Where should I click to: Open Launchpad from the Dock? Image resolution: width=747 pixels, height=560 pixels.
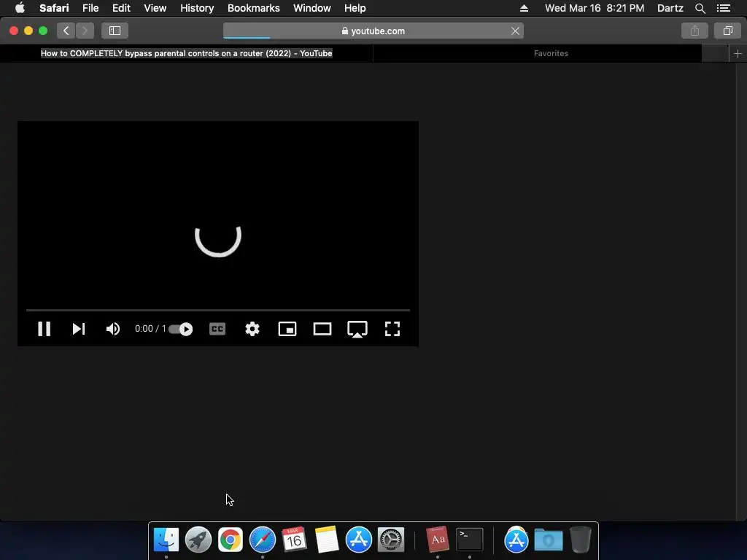tap(198, 540)
